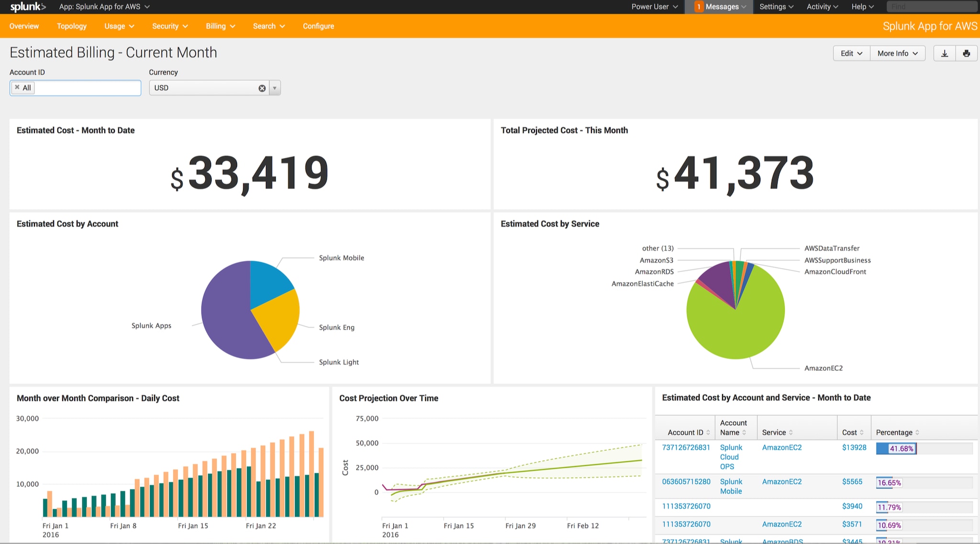The width and height of the screenshot is (980, 544).
Task: Click the print dashboard icon
Action: click(967, 54)
